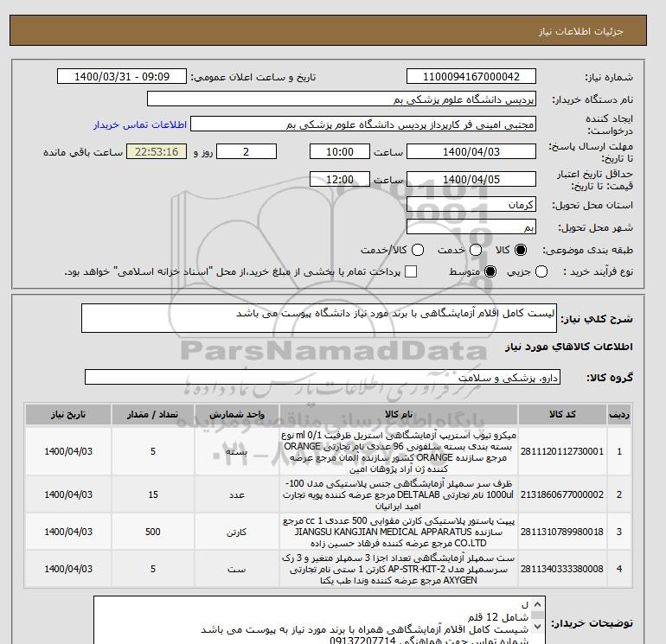Select the جزیی purchase type radio
The height and width of the screenshot is (644, 666).
pos(541,271)
